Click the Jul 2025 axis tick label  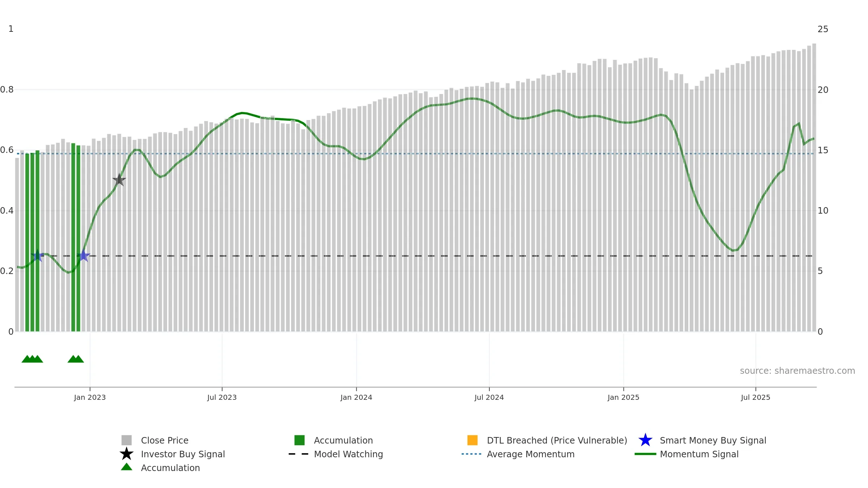[756, 398]
